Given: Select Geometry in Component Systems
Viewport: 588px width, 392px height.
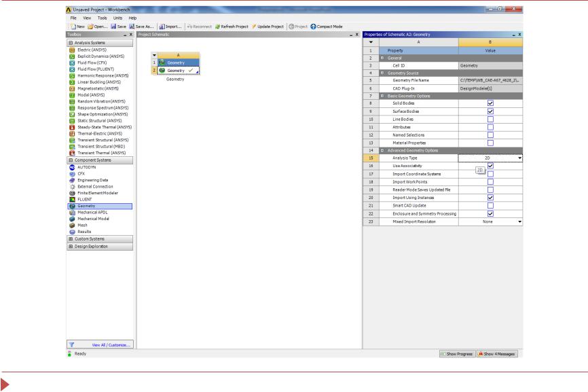Looking at the screenshot, I should 100,206.
